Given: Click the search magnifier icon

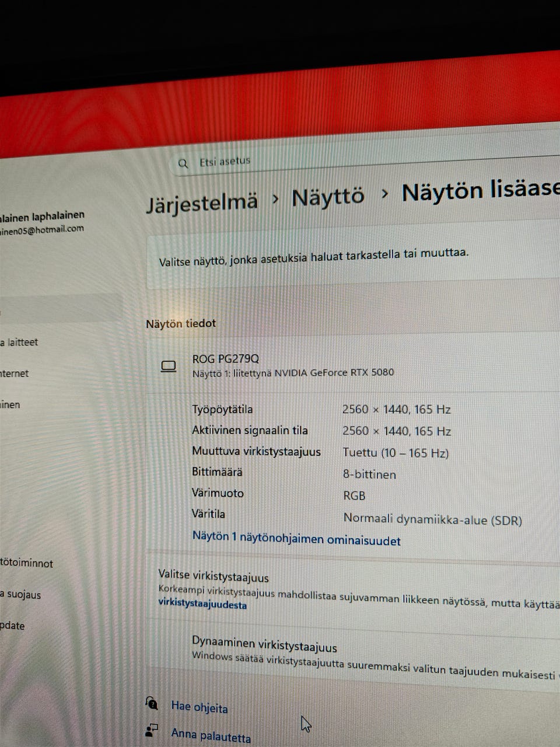Looking at the screenshot, I should click(x=183, y=163).
